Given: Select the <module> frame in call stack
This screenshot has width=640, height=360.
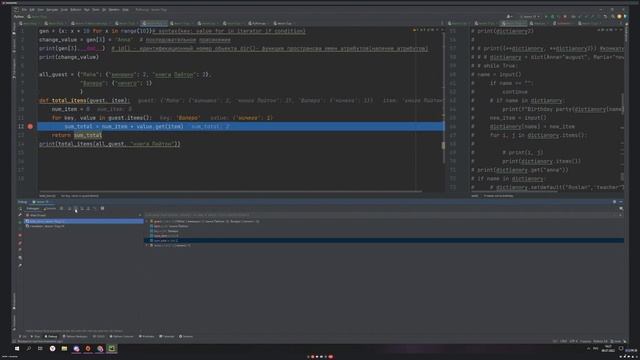Looking at the screenshot, I should click(84, 226).
